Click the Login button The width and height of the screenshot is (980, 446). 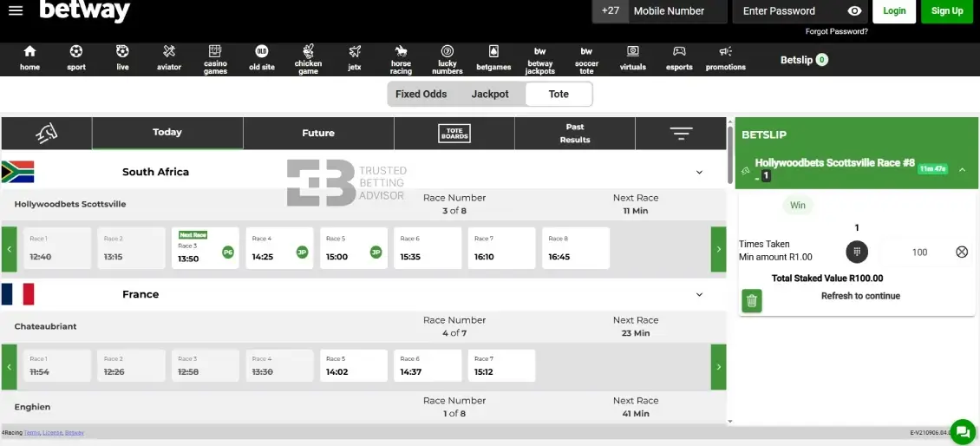(x=894, y=10)
